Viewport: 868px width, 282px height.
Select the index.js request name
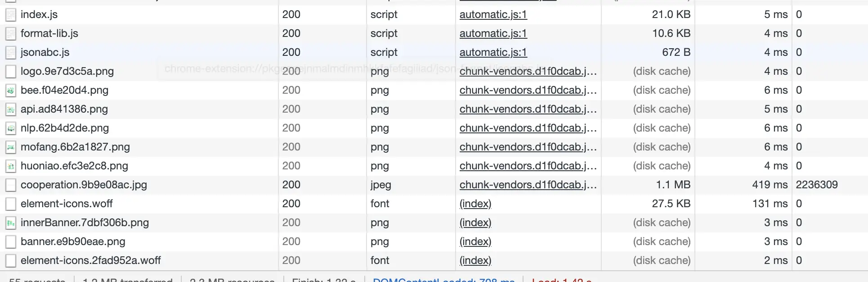[x=39, y=14]
